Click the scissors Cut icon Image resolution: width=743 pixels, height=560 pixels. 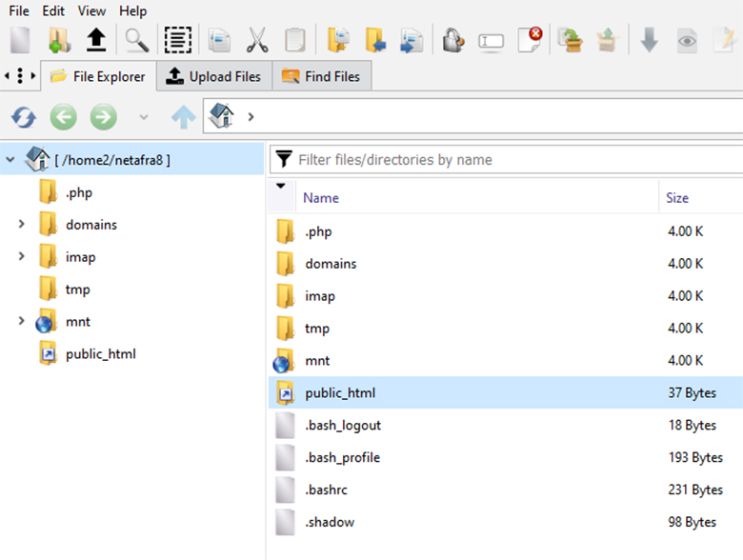[257, 40]
